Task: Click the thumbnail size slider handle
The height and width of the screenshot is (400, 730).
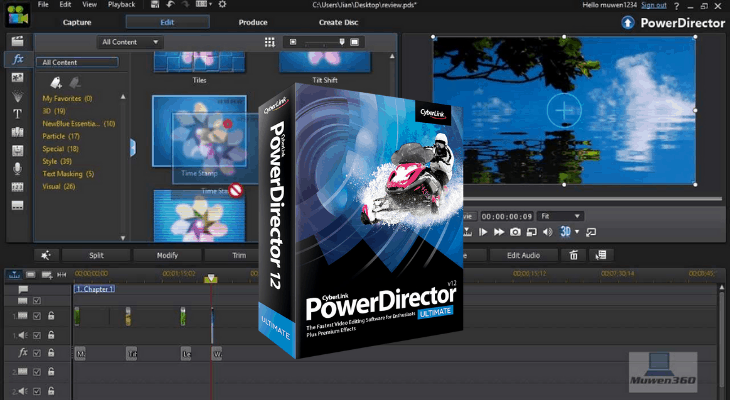Action: coord(342,42)
